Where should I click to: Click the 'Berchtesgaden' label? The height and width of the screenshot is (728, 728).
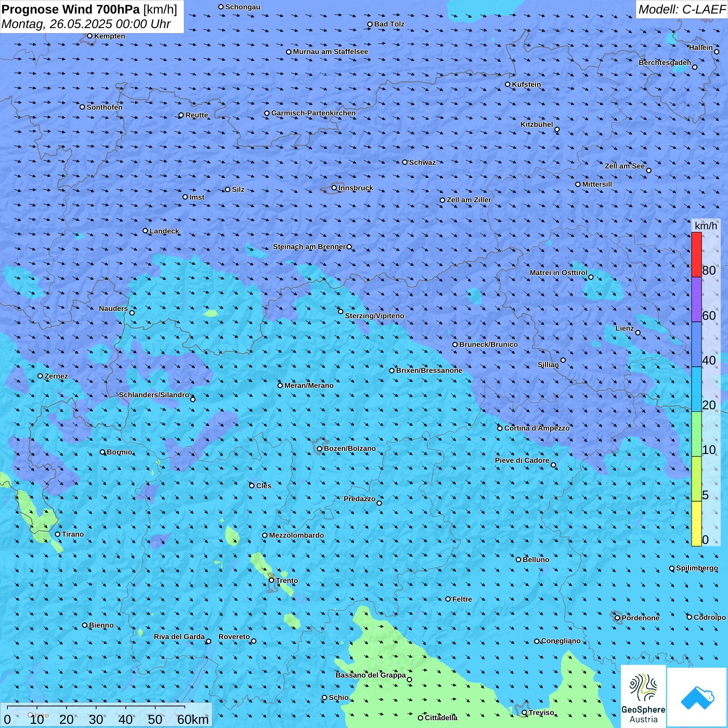[665, 62]
